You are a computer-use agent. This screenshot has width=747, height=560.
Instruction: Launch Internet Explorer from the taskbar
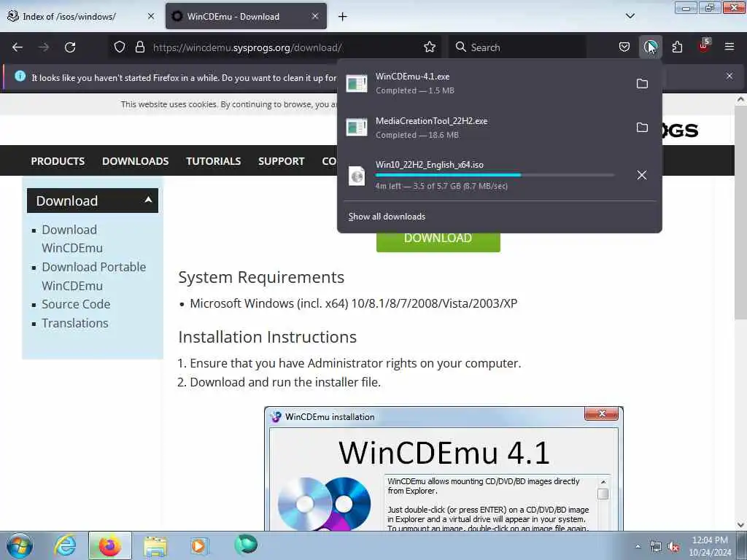(65, 545)
